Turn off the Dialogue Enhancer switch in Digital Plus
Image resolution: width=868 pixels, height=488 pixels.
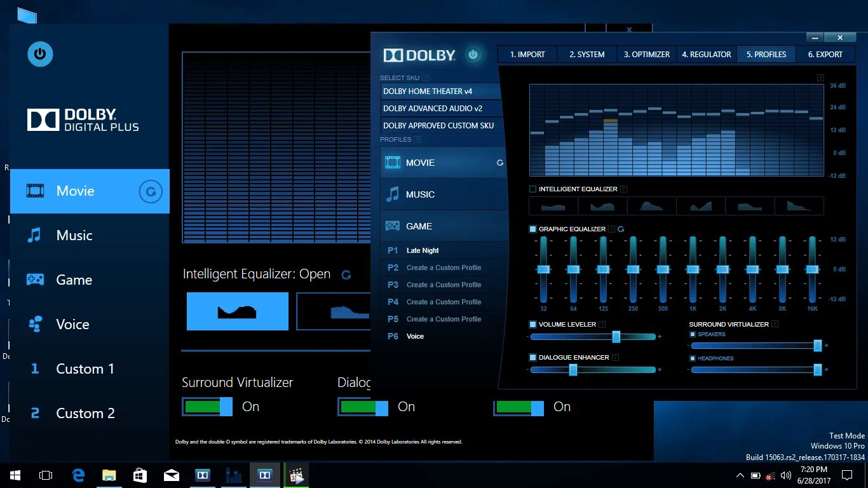pos(363,407)
